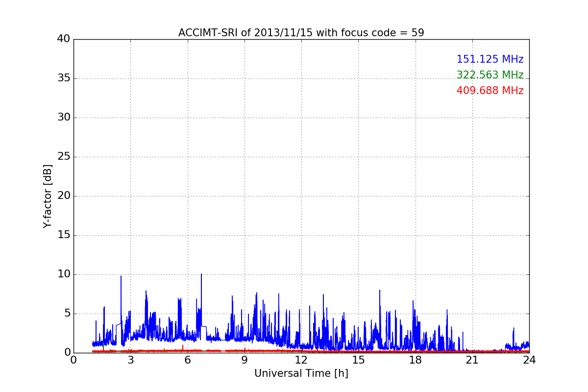This screenshot has width=588, height=392.
Task: Click the x-axis tick label 15
Action: (358, 360)
